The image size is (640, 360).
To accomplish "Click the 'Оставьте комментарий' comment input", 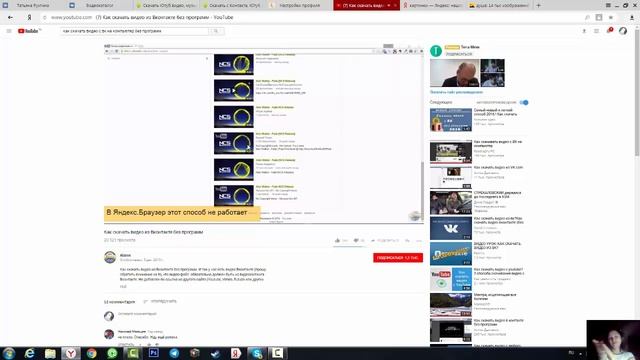I will click(137, 314).
